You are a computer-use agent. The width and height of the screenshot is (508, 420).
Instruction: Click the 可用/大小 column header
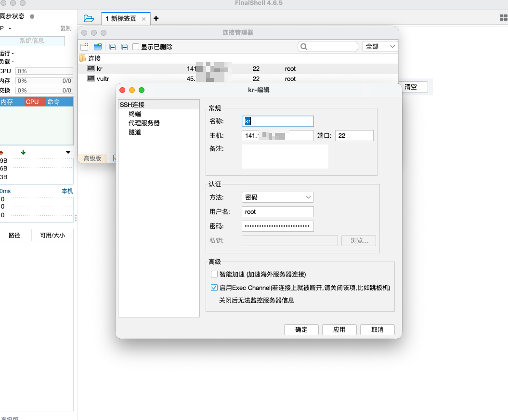point(52,235)
